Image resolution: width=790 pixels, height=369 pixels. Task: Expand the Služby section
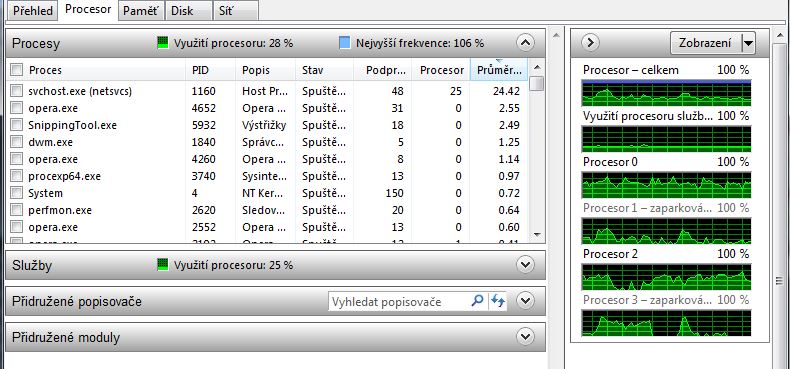coord(525,265)
